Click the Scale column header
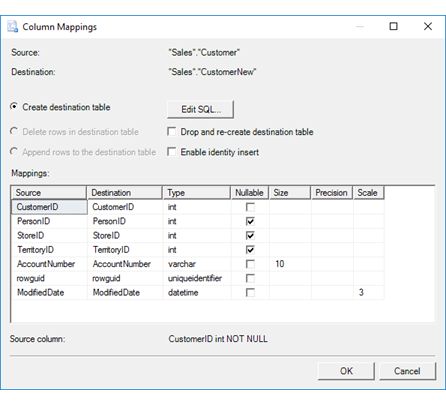The image size is (446, 405). point(369,193)
